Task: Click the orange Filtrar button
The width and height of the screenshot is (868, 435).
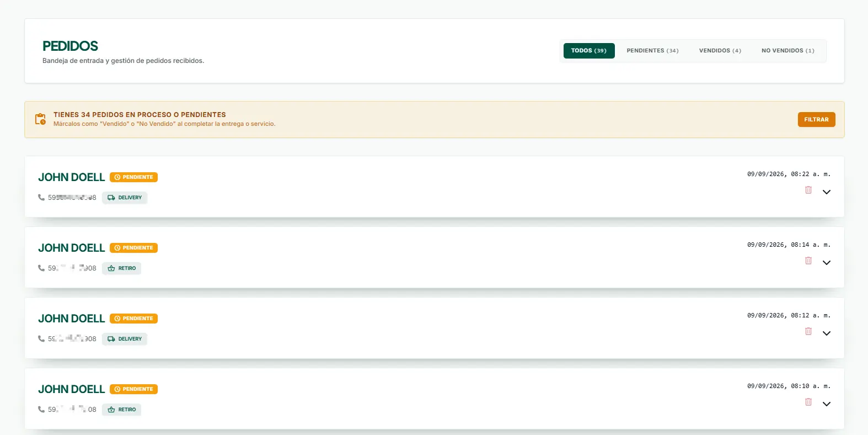Action: [x=817, y=120]
